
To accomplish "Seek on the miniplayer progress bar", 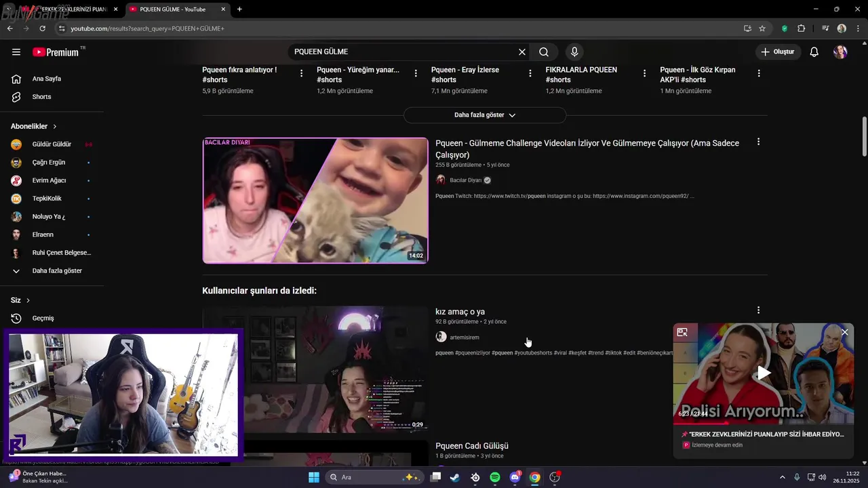I will coord(764,423).
